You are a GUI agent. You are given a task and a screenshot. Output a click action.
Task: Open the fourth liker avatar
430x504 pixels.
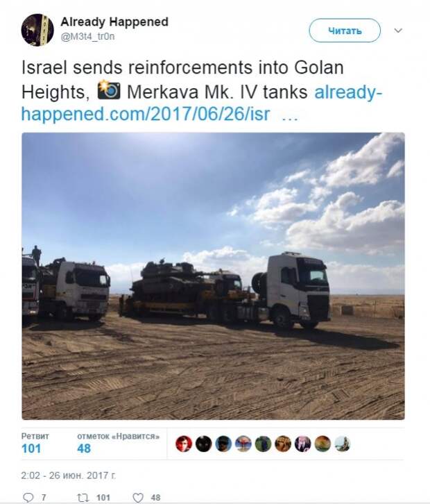point(243,444)
